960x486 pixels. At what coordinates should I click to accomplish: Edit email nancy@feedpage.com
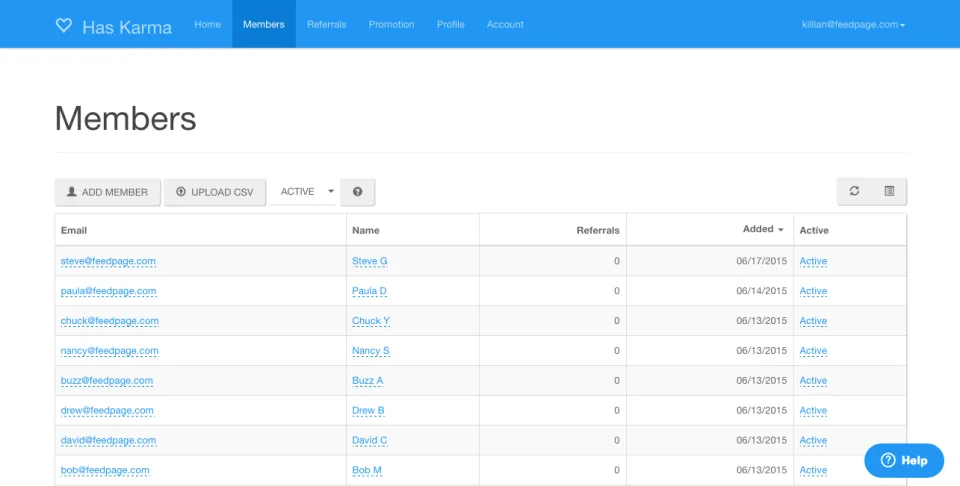tap(110, 351)
